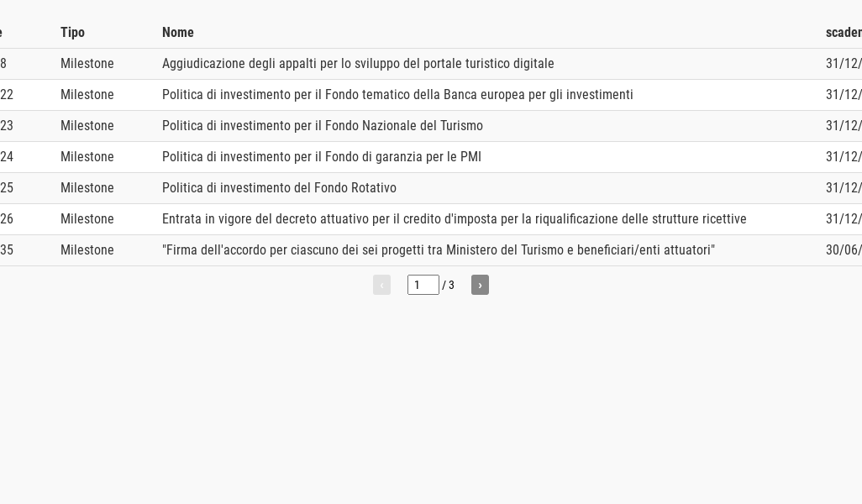Select row Fondo tematico Banca europea

tap(397, 95)
